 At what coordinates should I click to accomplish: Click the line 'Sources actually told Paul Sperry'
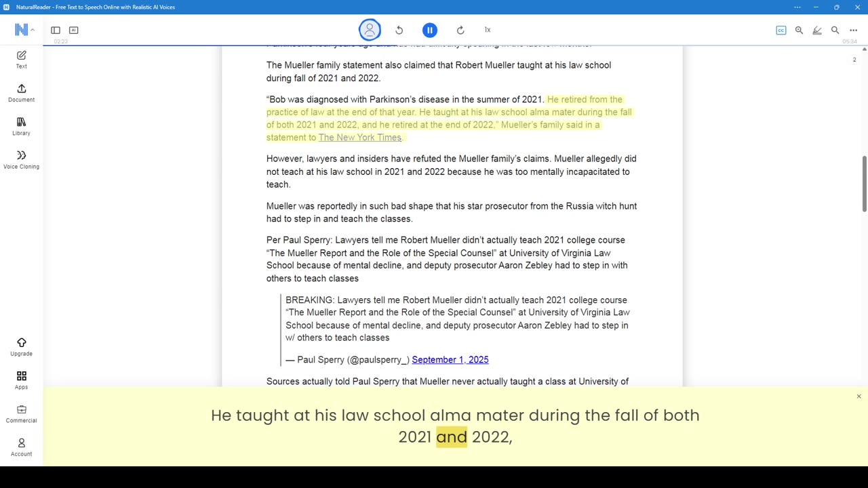pyautogui.click(x=448, y=382)
